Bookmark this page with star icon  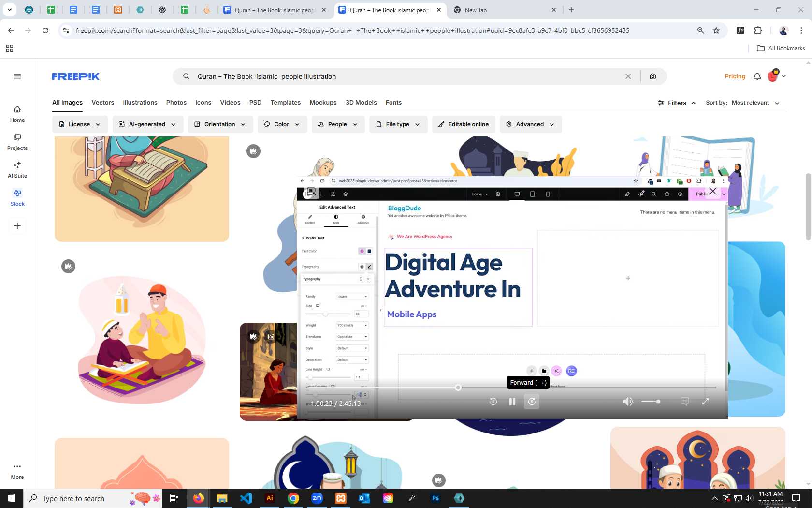coord(716,30)
